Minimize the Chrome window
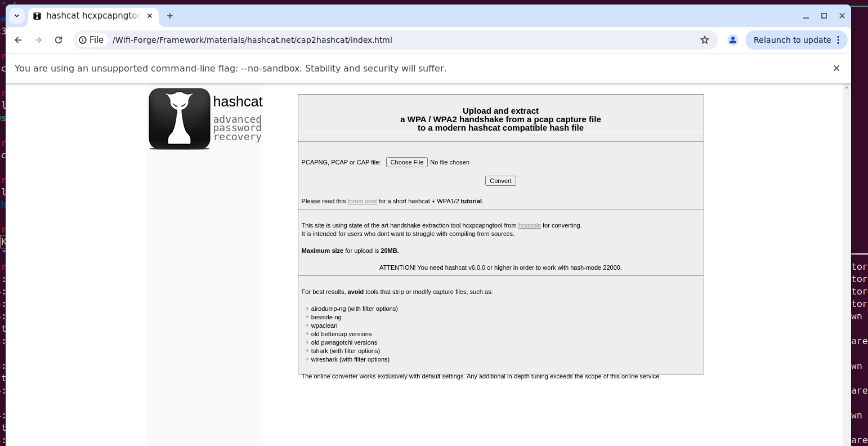This screenshot has width=868, height=446. pyautogui.click(x=806, y=16)
